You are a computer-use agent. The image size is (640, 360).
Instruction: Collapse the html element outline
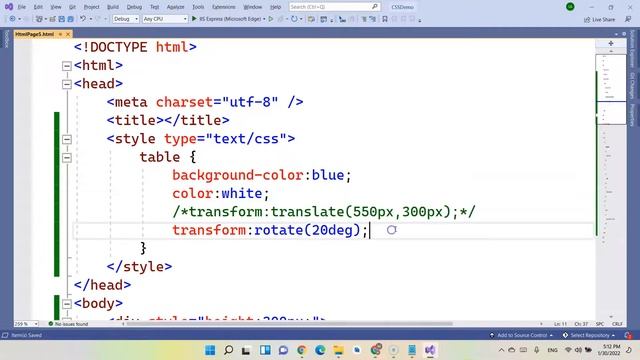[x=67, y=66]
